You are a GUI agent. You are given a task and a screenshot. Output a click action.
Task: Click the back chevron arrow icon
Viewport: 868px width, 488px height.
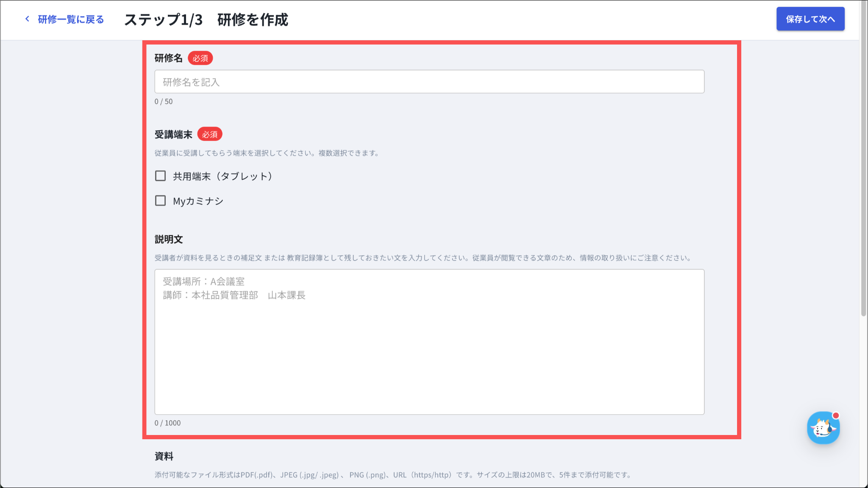(28, 19)
